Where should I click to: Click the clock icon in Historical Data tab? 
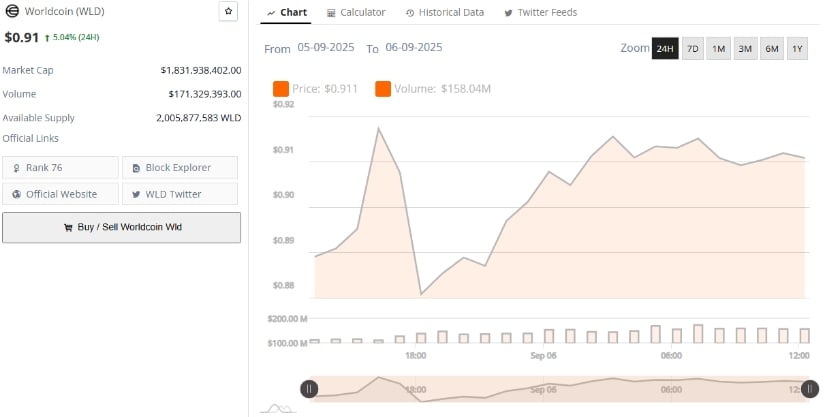(410, 13)
